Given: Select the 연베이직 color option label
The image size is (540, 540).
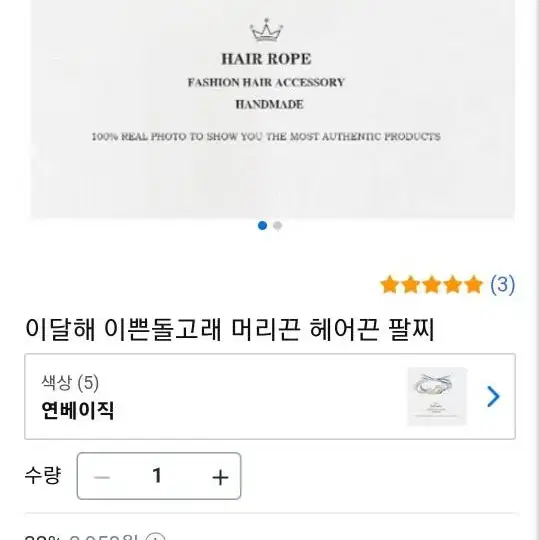Looking at the screenshot, I should tap(77, 410).
